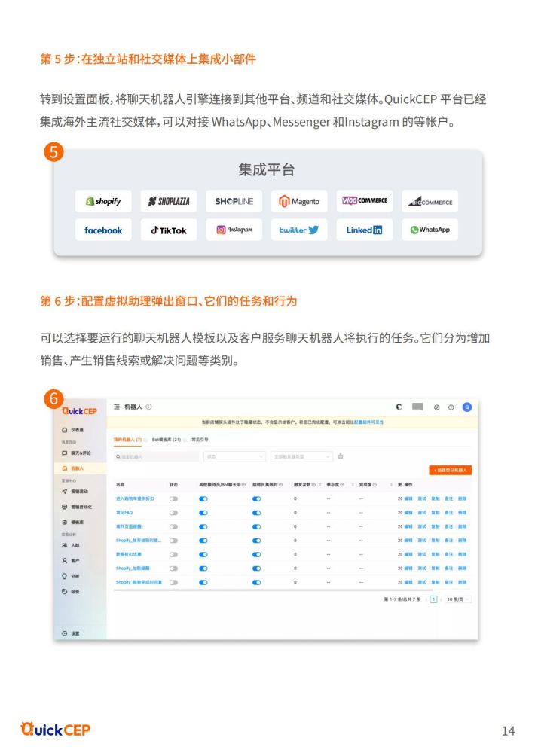Click 删除 in the 离开页面提醒 row
535x756 pixels.
pyautogui.click(x=462, y=527)
